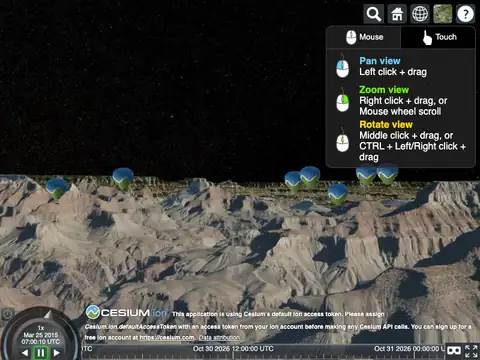The height and width of the screenshot is (360, 480).
Task: Click the 'free ion account at' text
Action: point(111,338)
